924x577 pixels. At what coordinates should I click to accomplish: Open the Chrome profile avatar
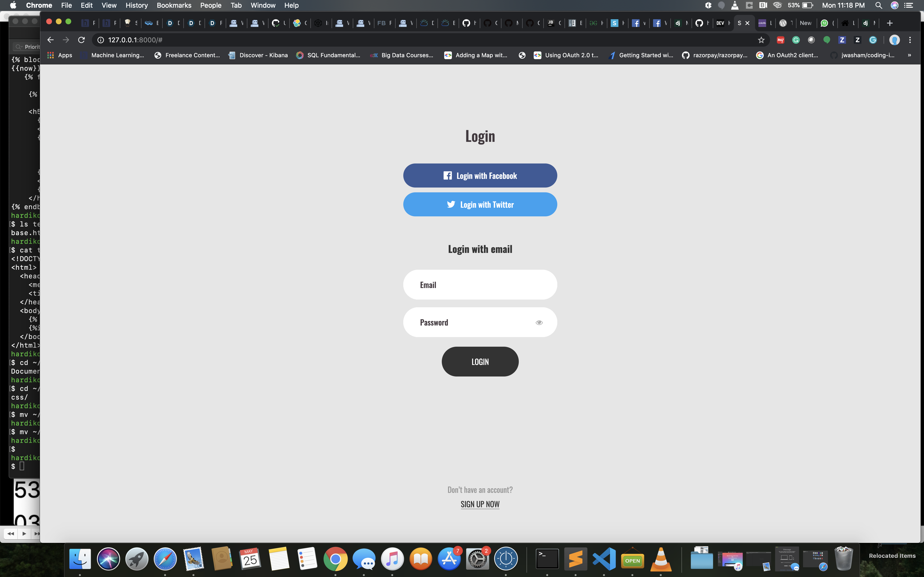[894, 40]
